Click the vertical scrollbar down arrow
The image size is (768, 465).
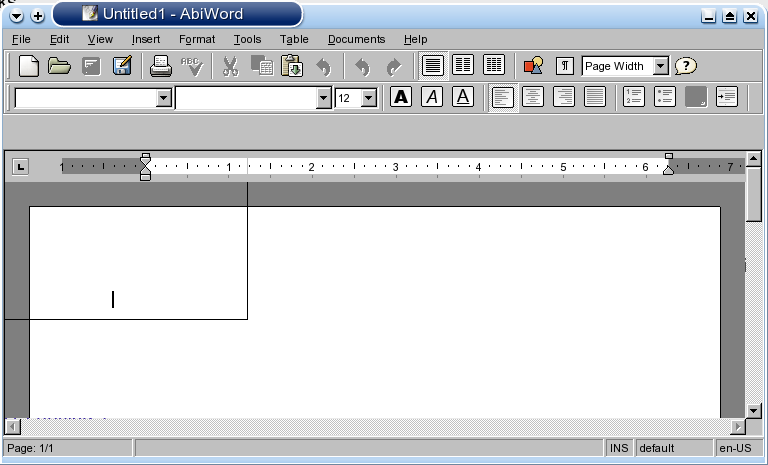tap(755, 409)
